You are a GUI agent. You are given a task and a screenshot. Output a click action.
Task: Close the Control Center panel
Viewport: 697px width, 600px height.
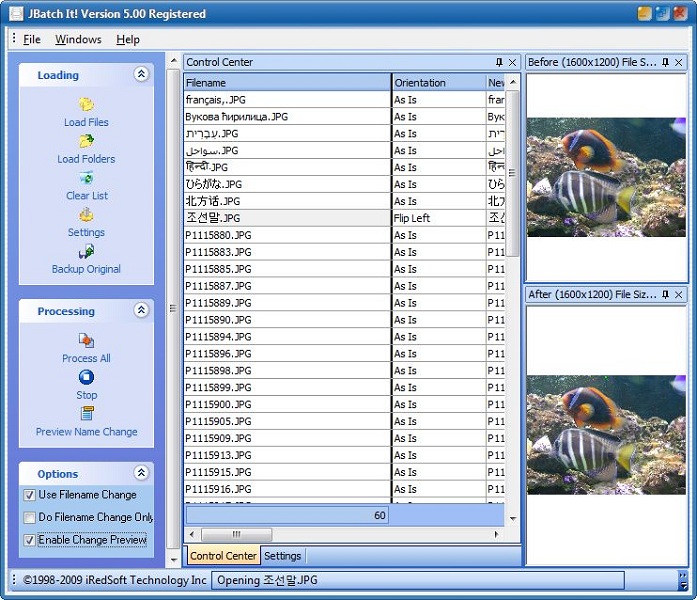pyautogui.click(x=513, y=62)
